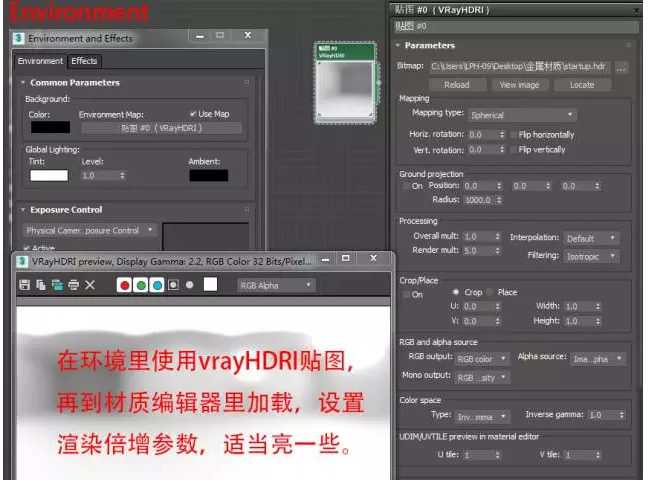Click the map name field 贴图 #0

click(x=516, y=27)
